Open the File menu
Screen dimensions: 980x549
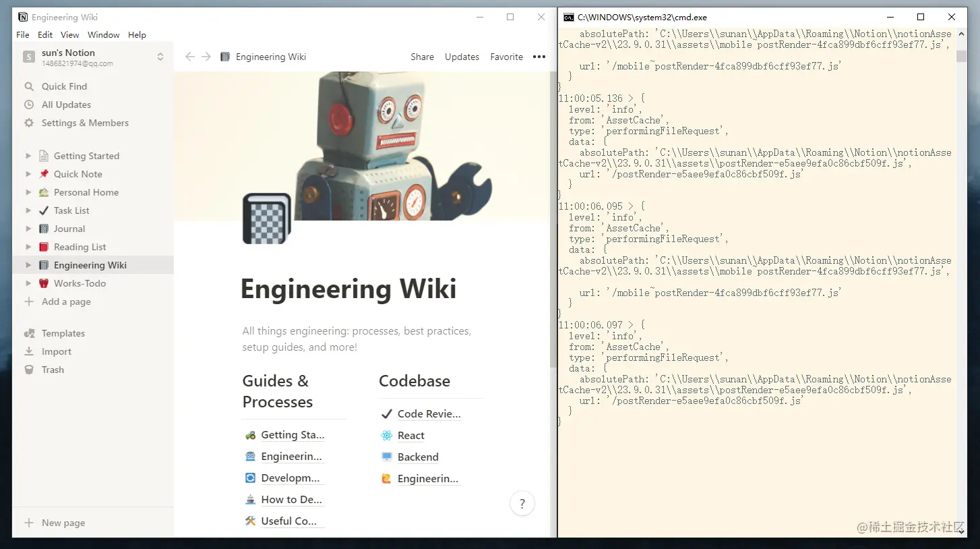pyautogui.click(x=22, y=35)
